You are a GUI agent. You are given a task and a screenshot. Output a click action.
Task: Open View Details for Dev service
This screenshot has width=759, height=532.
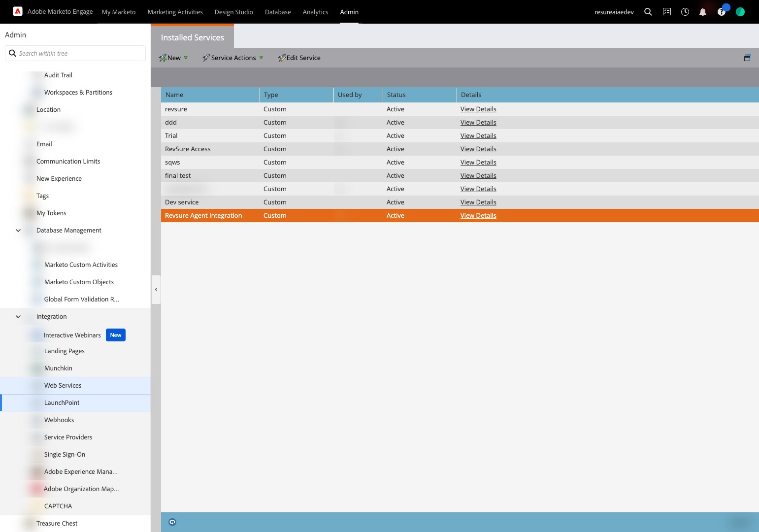point(478,202)
